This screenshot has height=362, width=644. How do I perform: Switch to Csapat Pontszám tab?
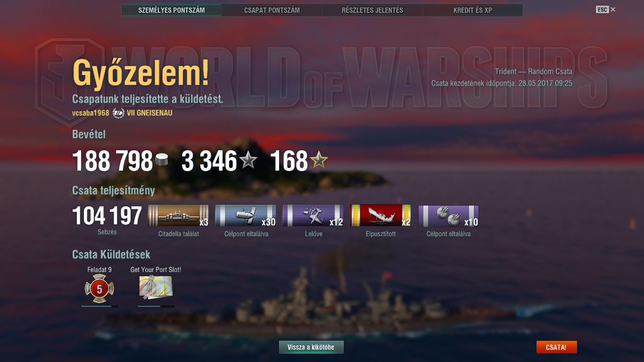click(x=272, y=10)
